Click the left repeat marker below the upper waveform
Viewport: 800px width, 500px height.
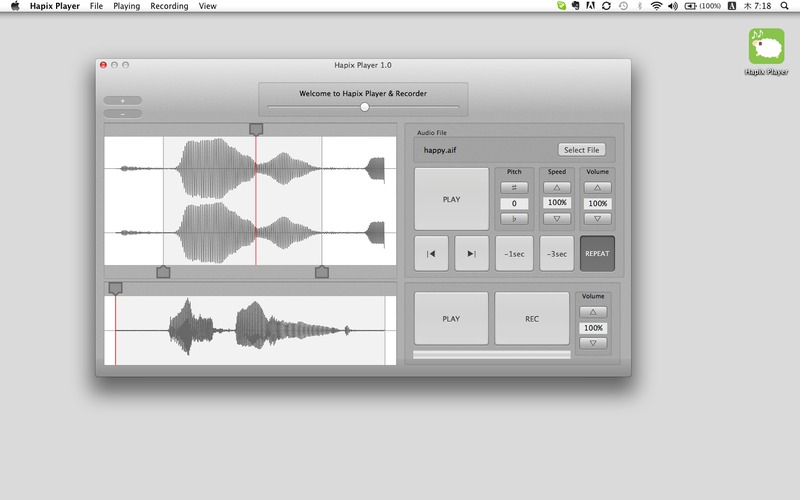pyautogui.click(x=163, y=272)
